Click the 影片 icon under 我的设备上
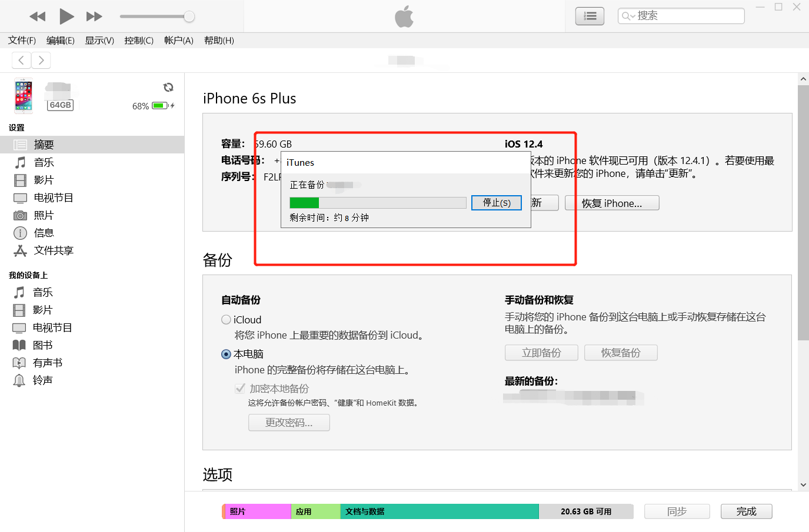809x532 pixels. point(19,310)
